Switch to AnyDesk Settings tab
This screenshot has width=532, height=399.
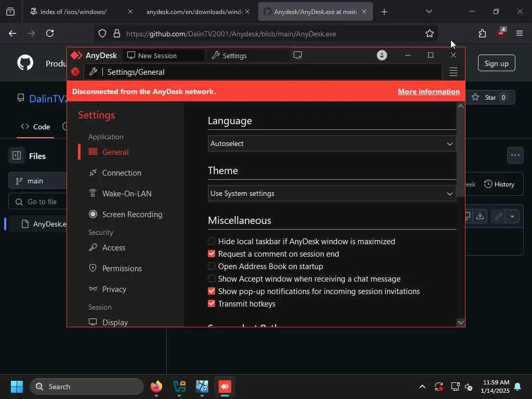tap(248, 55)
